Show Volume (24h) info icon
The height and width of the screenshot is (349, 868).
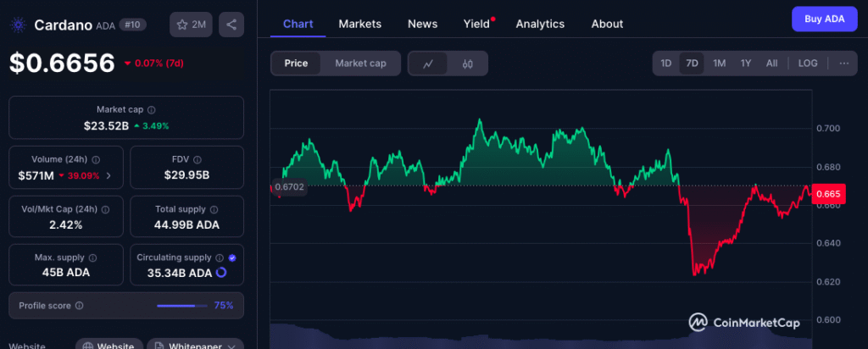pyautogui.click(x=96, y=160)
